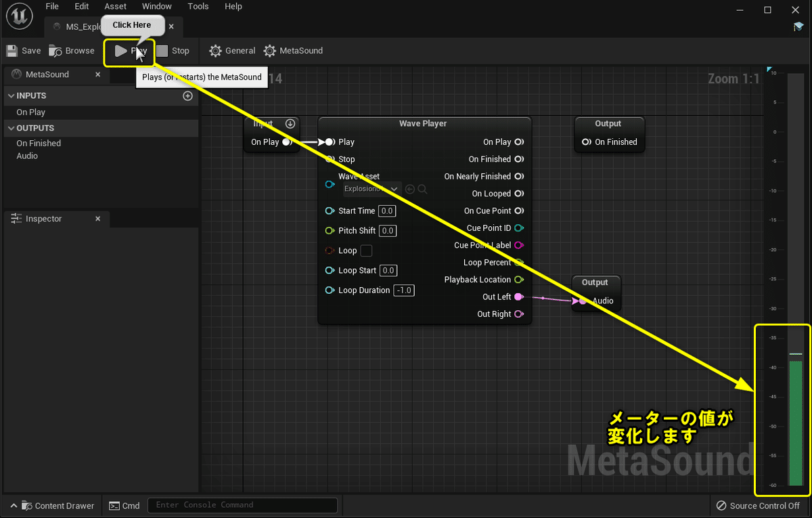812x518 pixels.
Task: Click the On Cue Point output pin
Action: (519, 211)
